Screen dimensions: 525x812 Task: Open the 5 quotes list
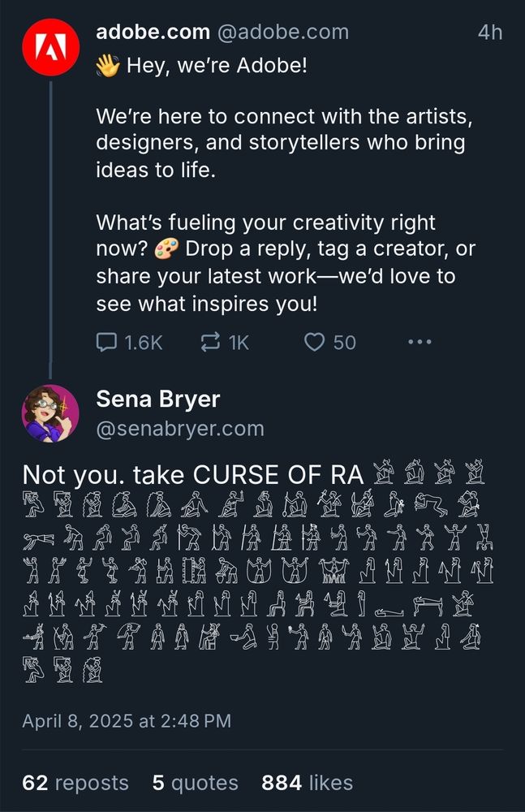[x=194, y=783]
